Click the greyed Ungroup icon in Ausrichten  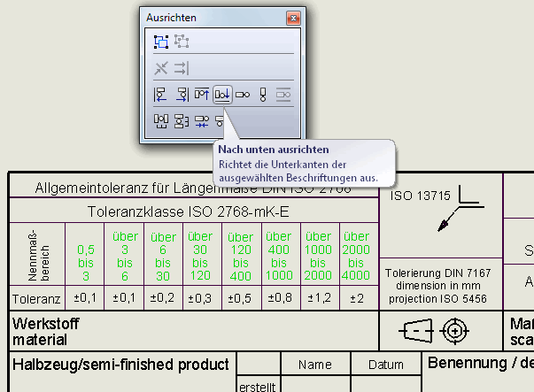coord(182,42)
